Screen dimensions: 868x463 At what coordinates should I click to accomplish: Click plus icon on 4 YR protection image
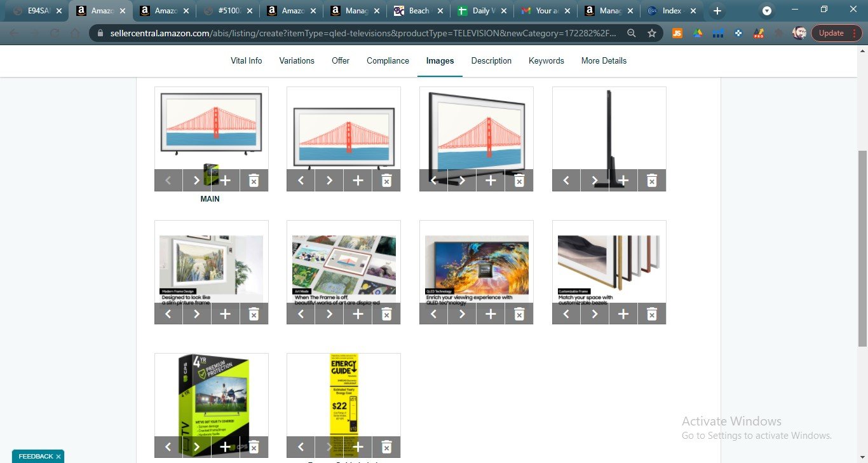225,447
